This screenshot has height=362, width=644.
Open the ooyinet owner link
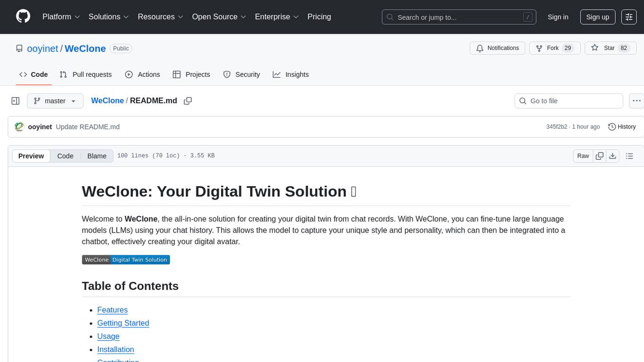tap(43, 48)
